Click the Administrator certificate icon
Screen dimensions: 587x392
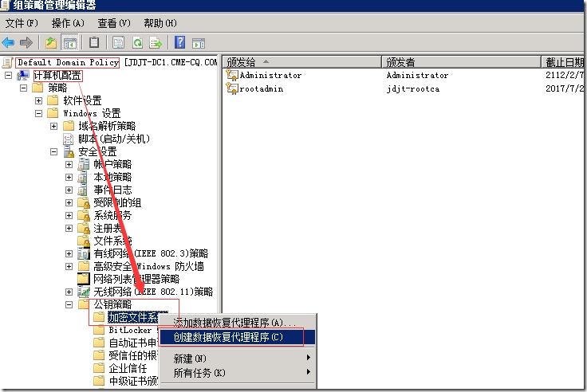pos(232,75)
